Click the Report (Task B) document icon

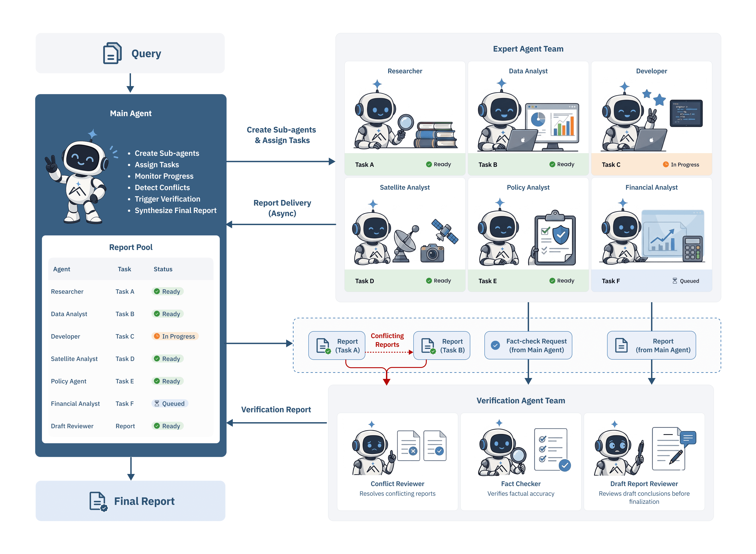(428, 346)
